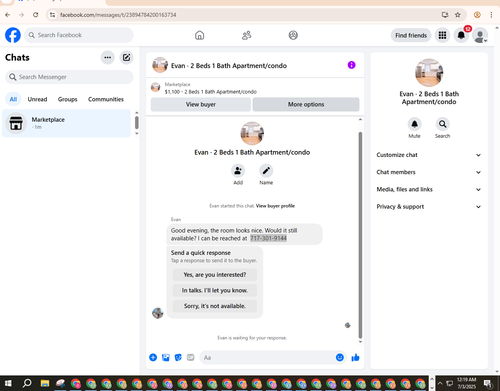Open File Explorer from taskbar

[45, 383]
